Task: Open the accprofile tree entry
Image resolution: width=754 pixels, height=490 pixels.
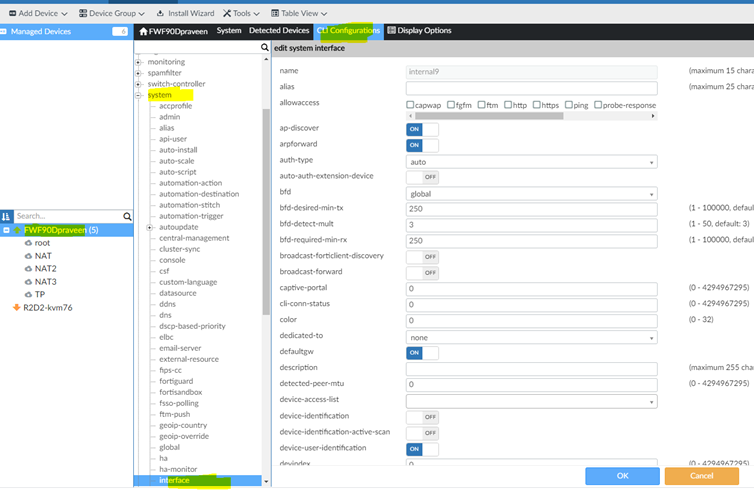Action: tap(176, 106)
